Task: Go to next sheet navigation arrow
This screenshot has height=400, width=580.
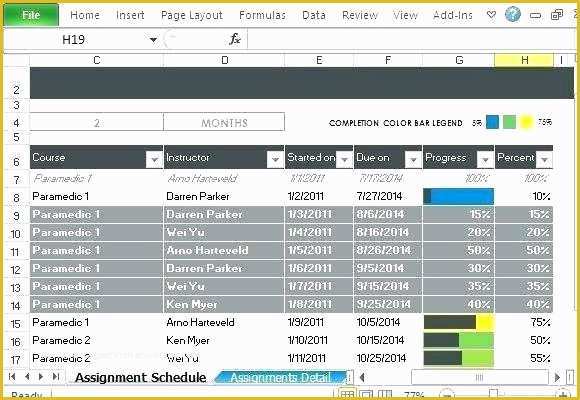Action: point(41,377)
